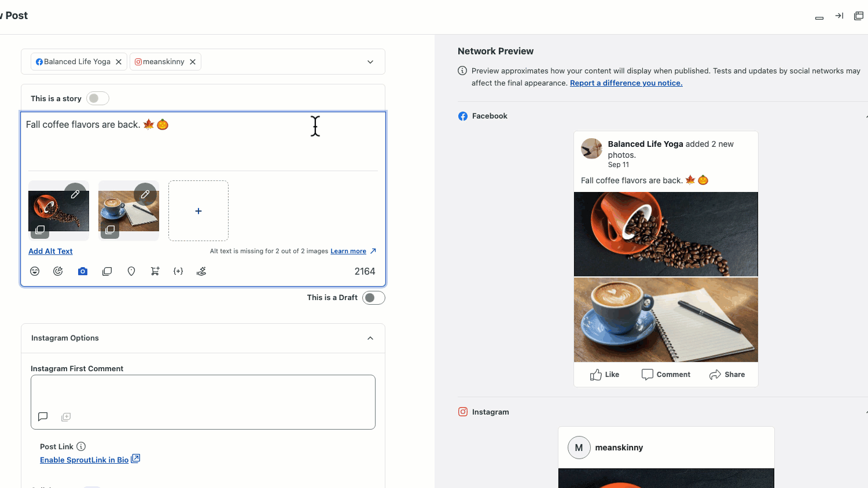Open 'Report a difference you notice' link

tap(626, 83)
